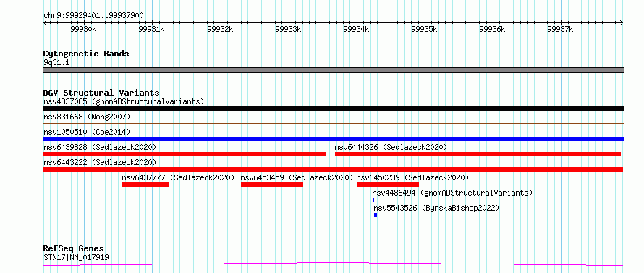Click the 99935k ruler tick label

coord(424,29)
